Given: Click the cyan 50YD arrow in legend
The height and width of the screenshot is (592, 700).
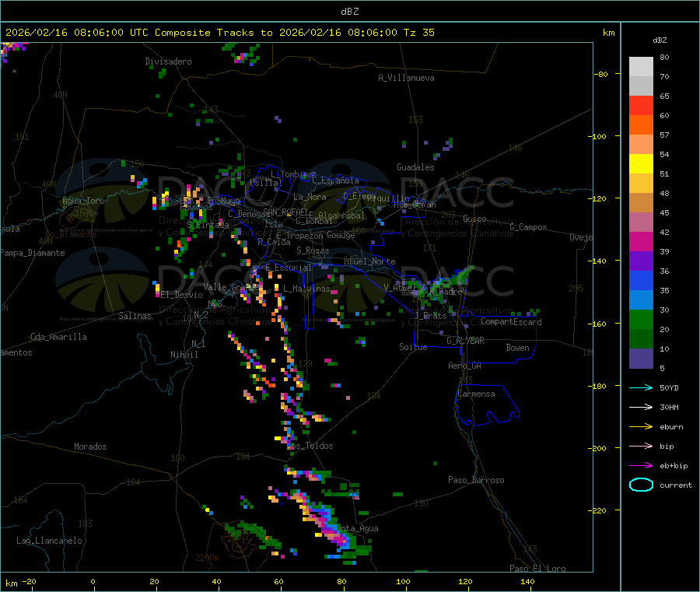Looking at the screenshot, I should coord(641,387).
